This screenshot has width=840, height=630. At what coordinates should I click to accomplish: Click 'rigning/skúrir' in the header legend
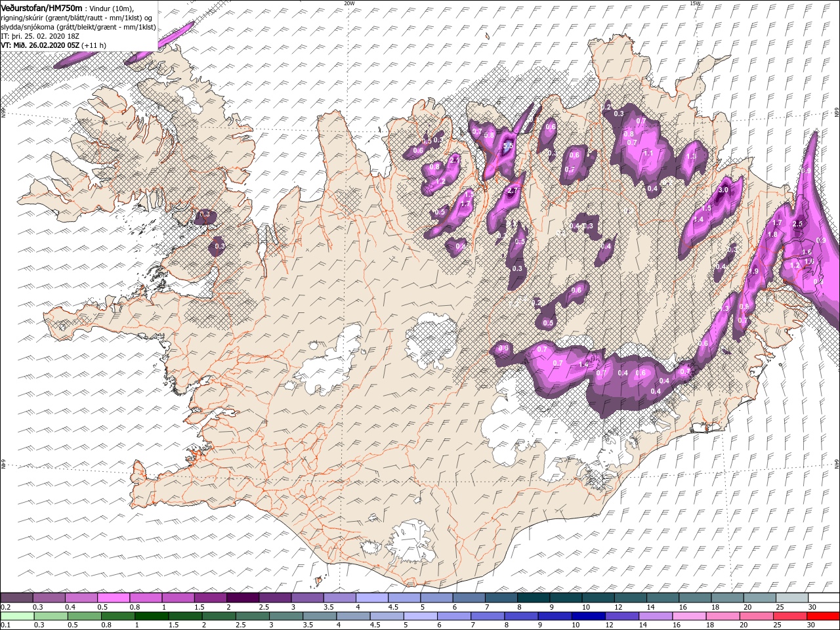(24, 18)
